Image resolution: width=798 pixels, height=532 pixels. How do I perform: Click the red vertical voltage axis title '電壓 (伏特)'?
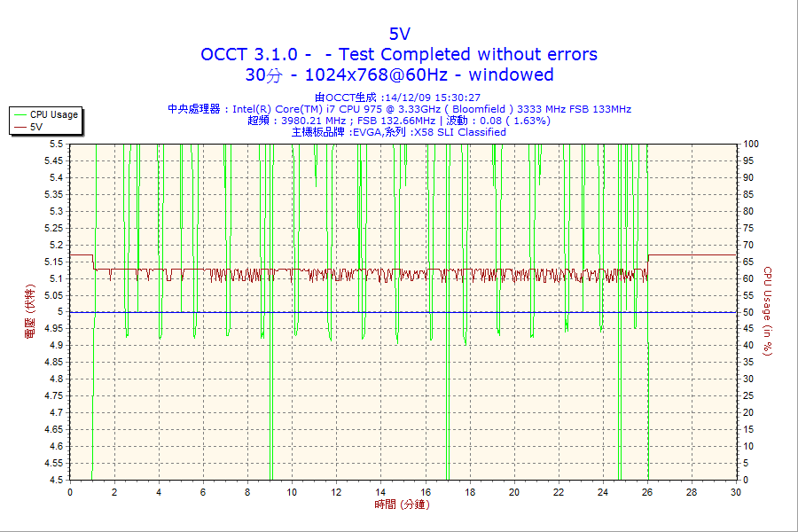[x=29, y=311]
